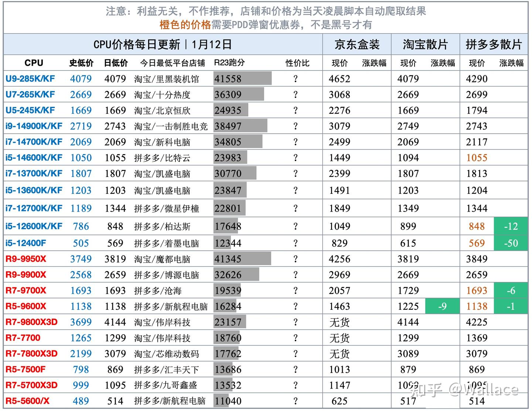Click the 史低价 column header
The height and width of the screenshot is (411, 532).
click(x=81, y=63)
